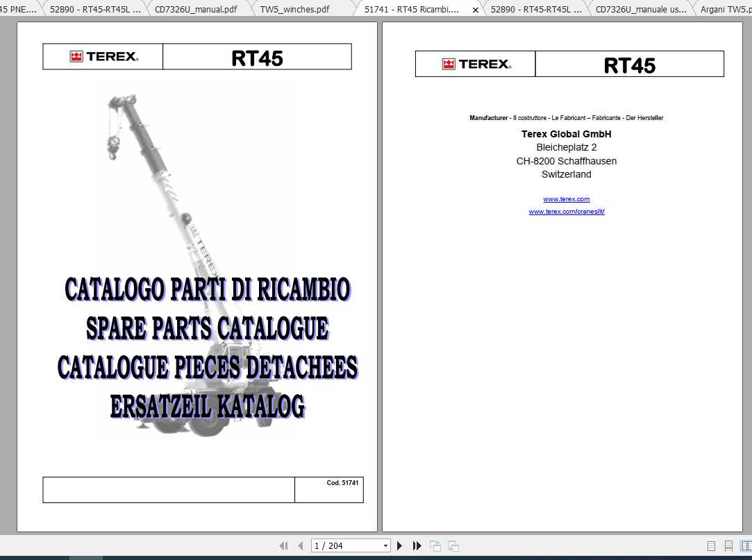Jump to the last page
The image size is (752, 560).
(x=417, y=546)
